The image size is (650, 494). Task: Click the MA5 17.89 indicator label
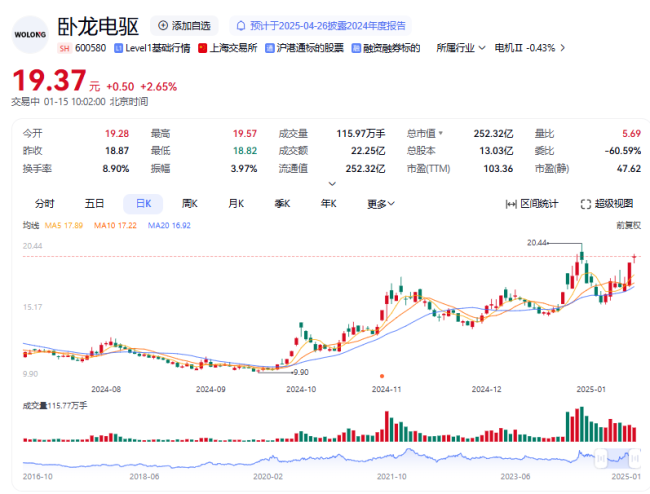click(64, 225)
